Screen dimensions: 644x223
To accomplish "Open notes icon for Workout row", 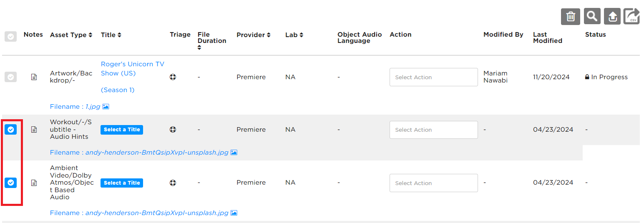I will click(34, 130).
